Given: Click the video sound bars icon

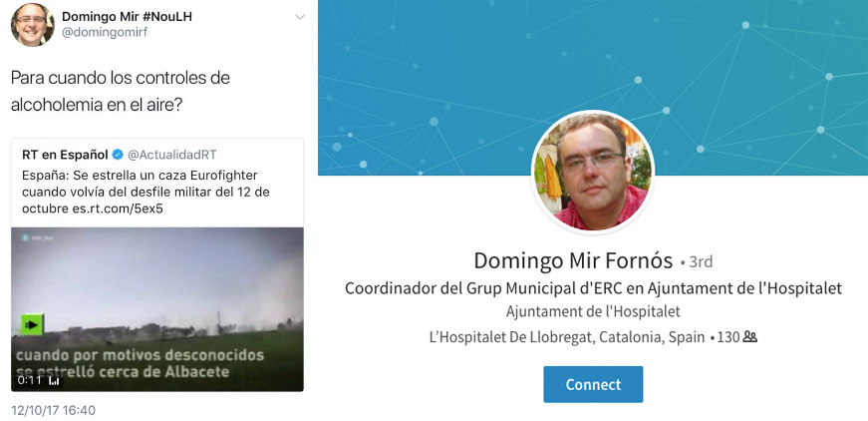Looking at the screenshot, I should 54,381.
